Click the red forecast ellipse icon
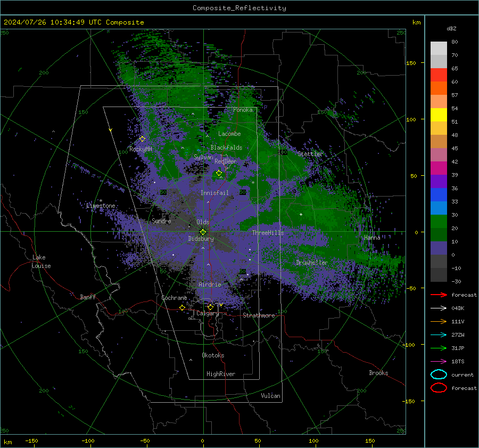Viewport: 479px width, 448px height. 439,388
